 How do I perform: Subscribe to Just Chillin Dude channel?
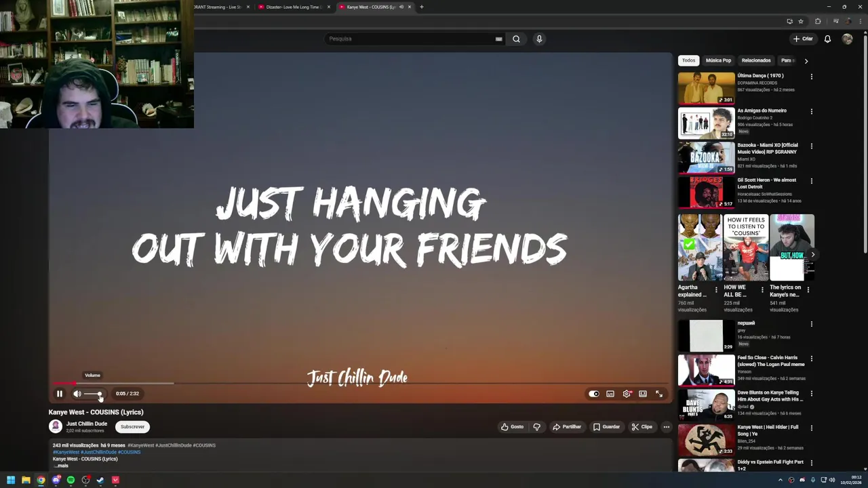132,427
